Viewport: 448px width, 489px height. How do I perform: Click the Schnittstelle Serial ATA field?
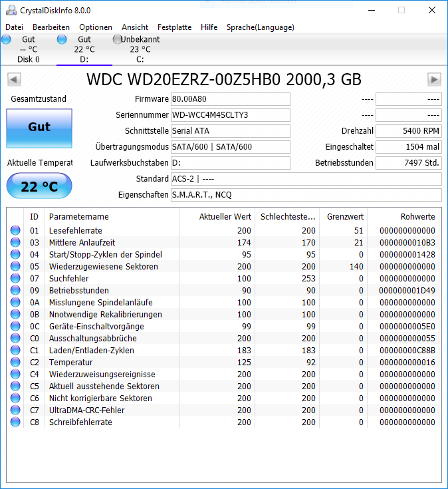click(x=231, y=131)
